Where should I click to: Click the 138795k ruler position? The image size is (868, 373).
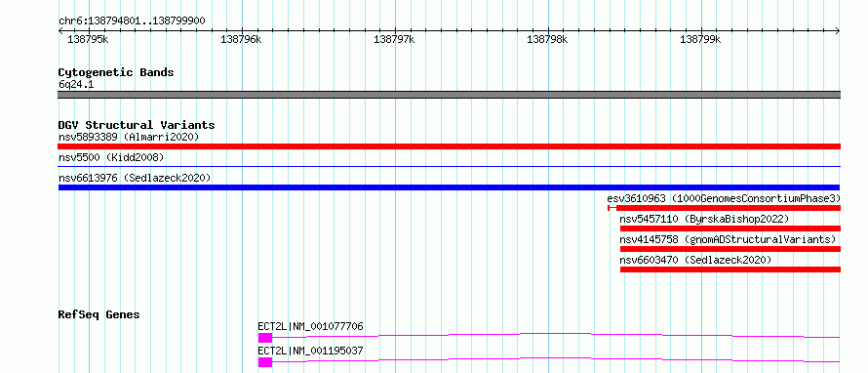click(x=88, y=39)
